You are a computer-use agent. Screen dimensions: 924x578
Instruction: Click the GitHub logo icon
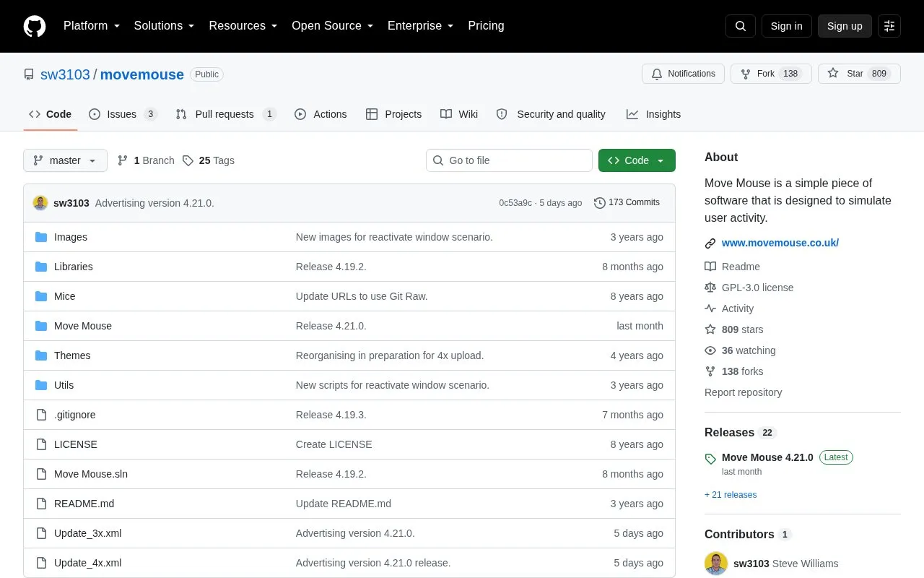pos(35,26)
